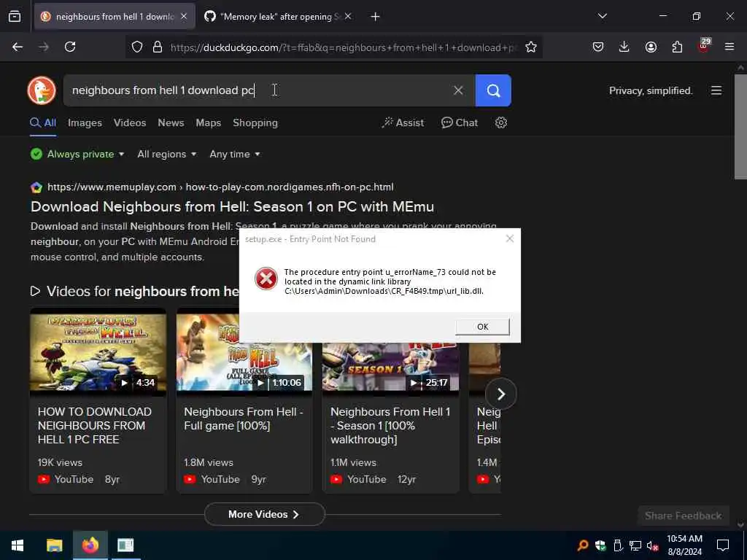Click the DuckDuckGo logo
The image size is (747, 560).
pos(42,90)
